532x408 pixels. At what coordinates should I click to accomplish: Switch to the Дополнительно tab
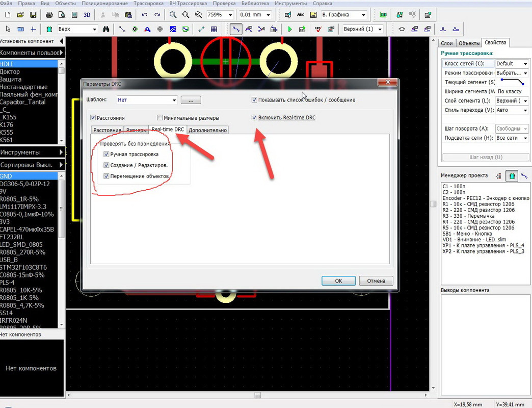point(207,130)
